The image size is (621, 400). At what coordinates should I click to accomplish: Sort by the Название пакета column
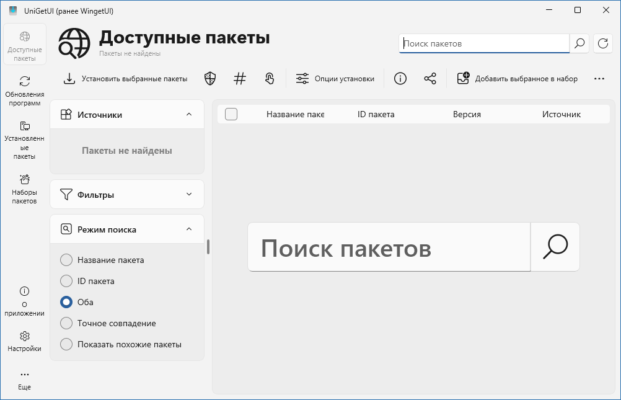coord(295,114)
